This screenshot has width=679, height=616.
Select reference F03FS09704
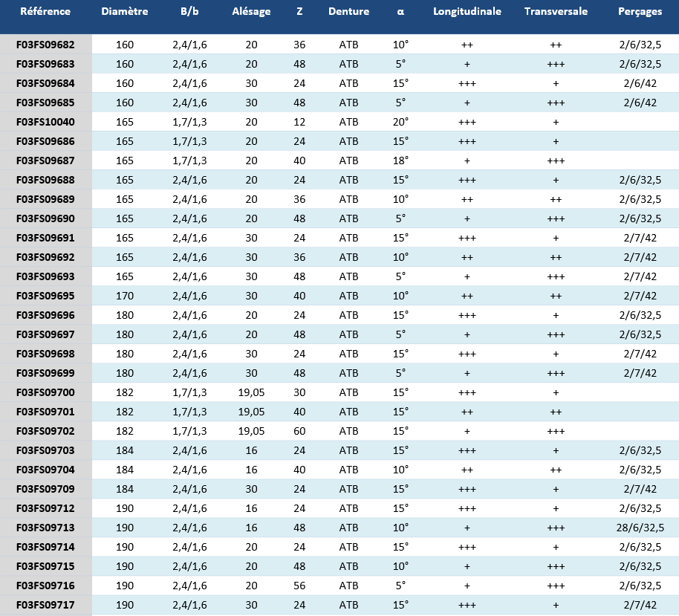pos(45,470)
